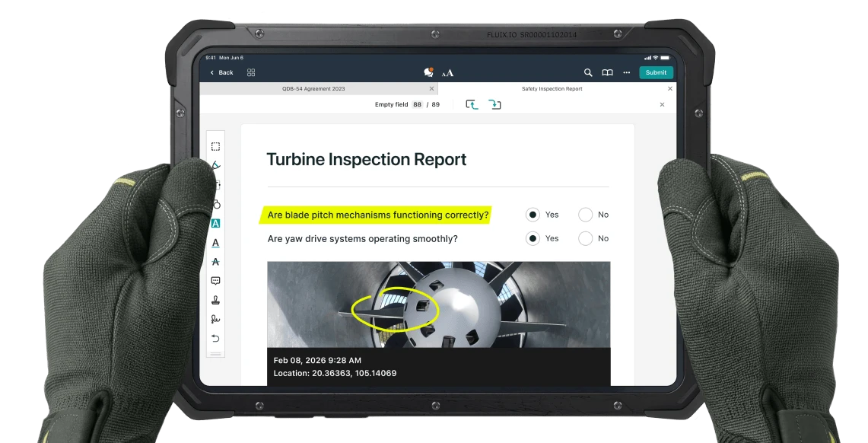Image resolution: width=868 pixels, height=443 pixels.
Task: Select Yes for blade pitch mechanisms
Action: coord(533,215)
